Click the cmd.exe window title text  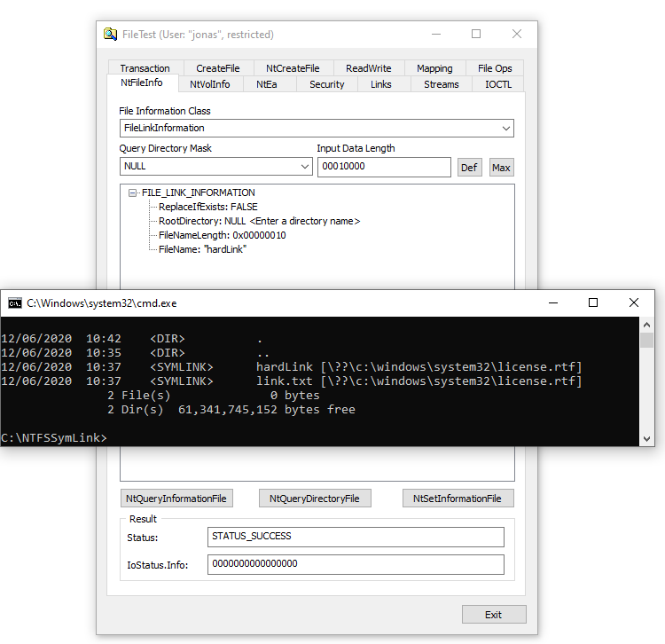102,303
